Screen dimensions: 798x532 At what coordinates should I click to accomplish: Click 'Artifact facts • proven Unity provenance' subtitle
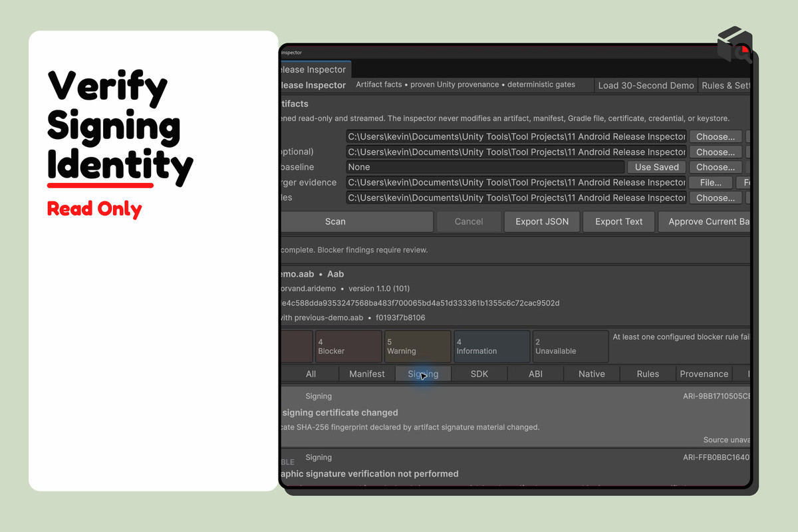pyautogui.click(x=427, y=84)
